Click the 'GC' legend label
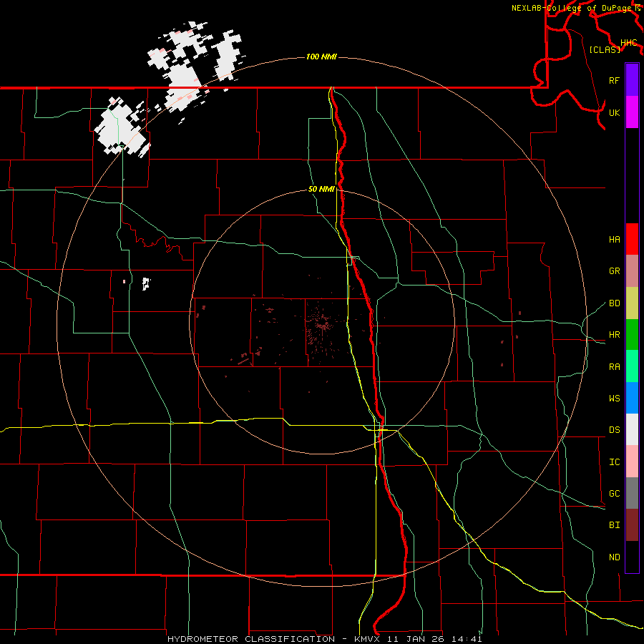Screen dimensions: 644x644 pos(614,494)
